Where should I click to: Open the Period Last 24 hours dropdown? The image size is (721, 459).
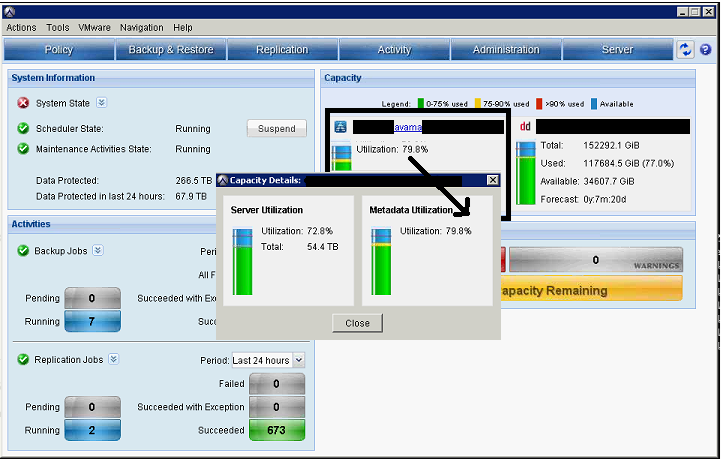click(268, 360)
